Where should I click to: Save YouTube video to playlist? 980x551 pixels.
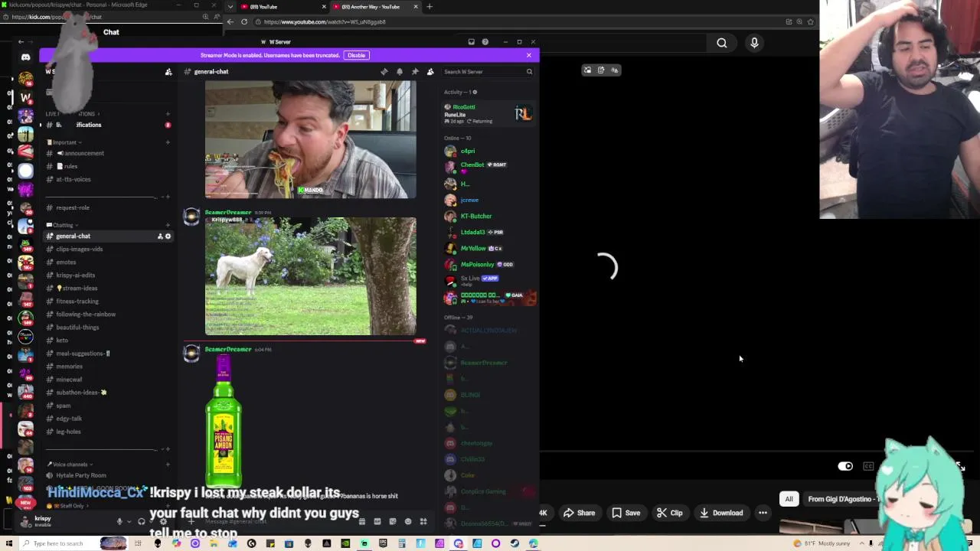626,513
